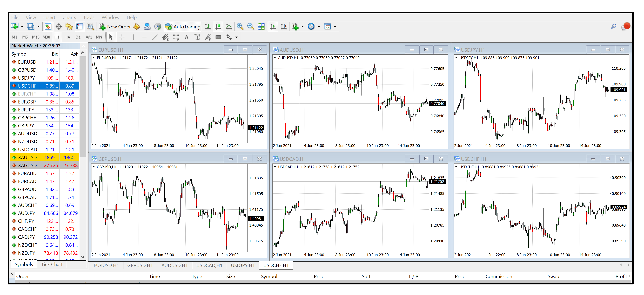Click the triangle beside EURUSD,H1 chart header
644x295 pixels.
(x=94, y=58)
